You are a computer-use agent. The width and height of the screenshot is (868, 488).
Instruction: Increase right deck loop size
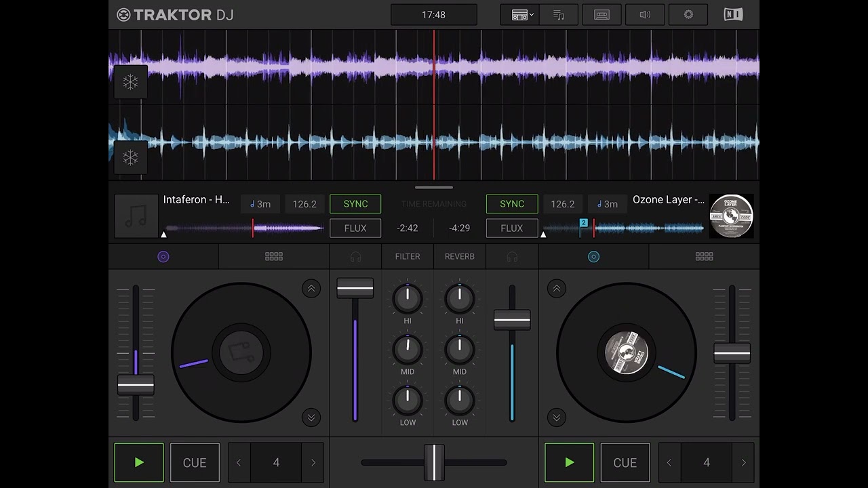743,463
